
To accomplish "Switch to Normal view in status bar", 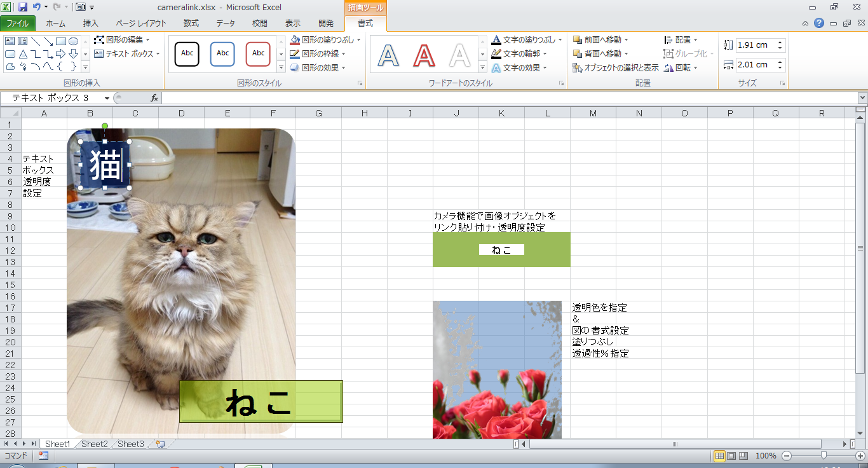I will (720, 456).
